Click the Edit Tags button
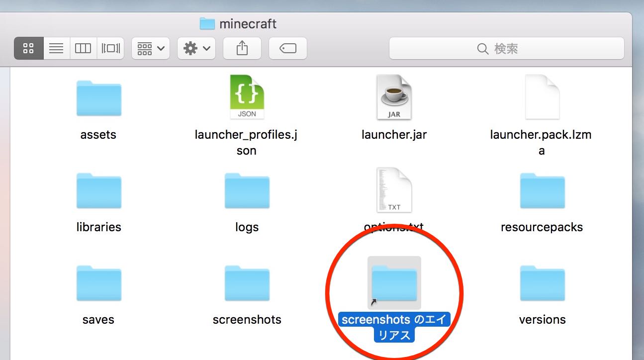The width and height of the screenshot is (644, 360). tap(288, 48)
